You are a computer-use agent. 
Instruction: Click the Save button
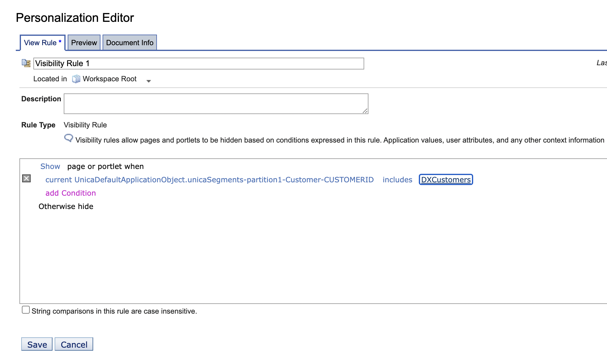point(37,344)
